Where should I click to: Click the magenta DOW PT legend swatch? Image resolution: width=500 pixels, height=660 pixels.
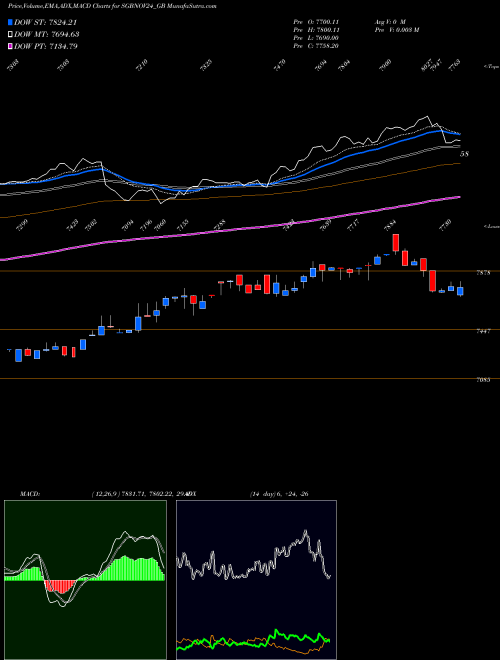[x=10, y=46]
